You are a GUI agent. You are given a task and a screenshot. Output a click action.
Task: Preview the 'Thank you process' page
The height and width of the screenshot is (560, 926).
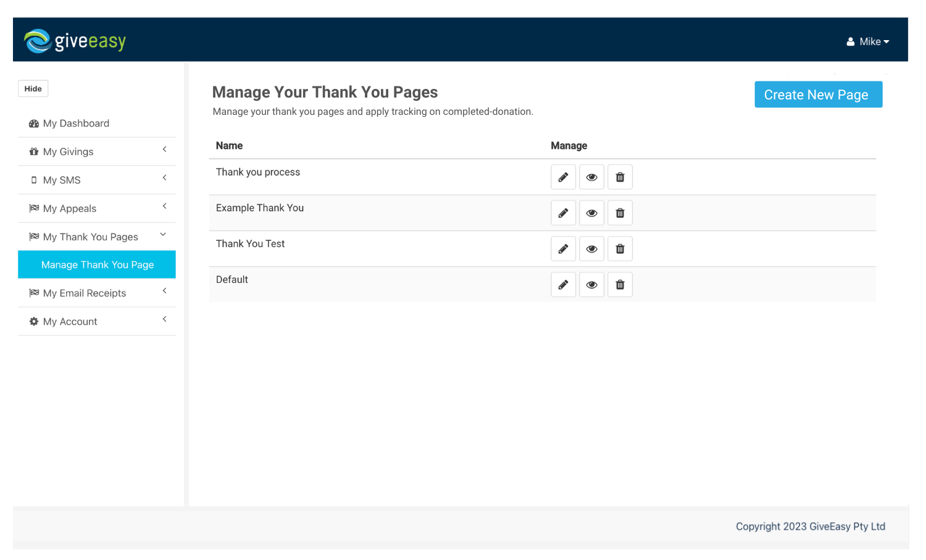tap(591, 177)
